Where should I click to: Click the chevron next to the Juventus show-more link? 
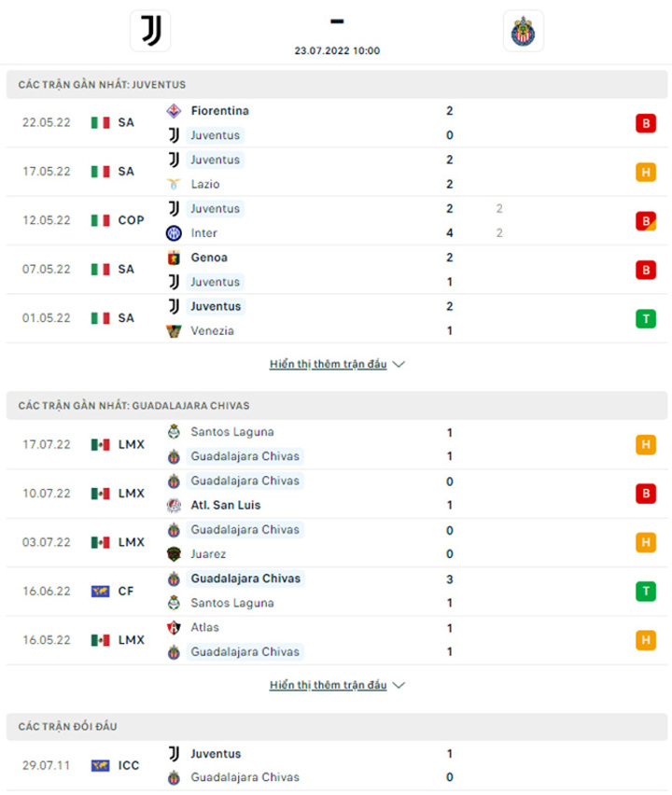[399, 365]
